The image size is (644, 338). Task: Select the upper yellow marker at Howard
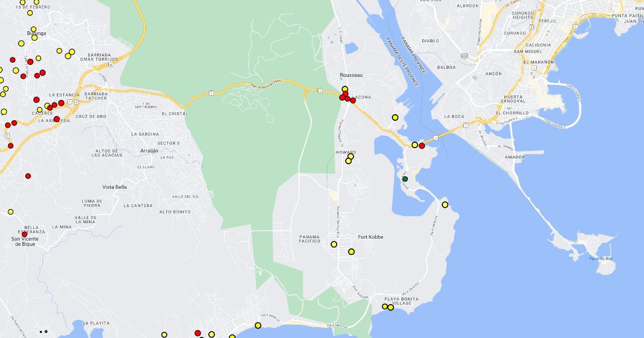(350, 157)
